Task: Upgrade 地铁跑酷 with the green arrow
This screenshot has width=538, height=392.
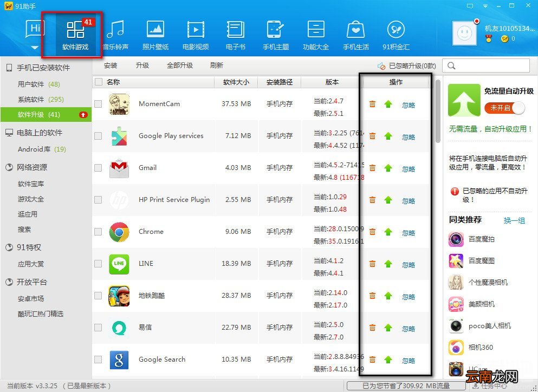Action: 388,296
